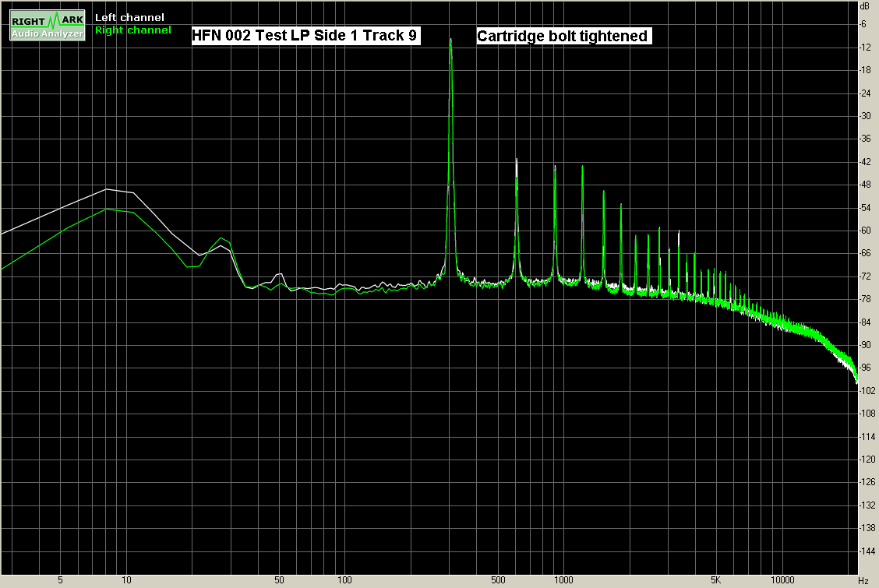Click the 5K frequency axis label
Screen dimensions: 879x588
[x=716, y=580]
